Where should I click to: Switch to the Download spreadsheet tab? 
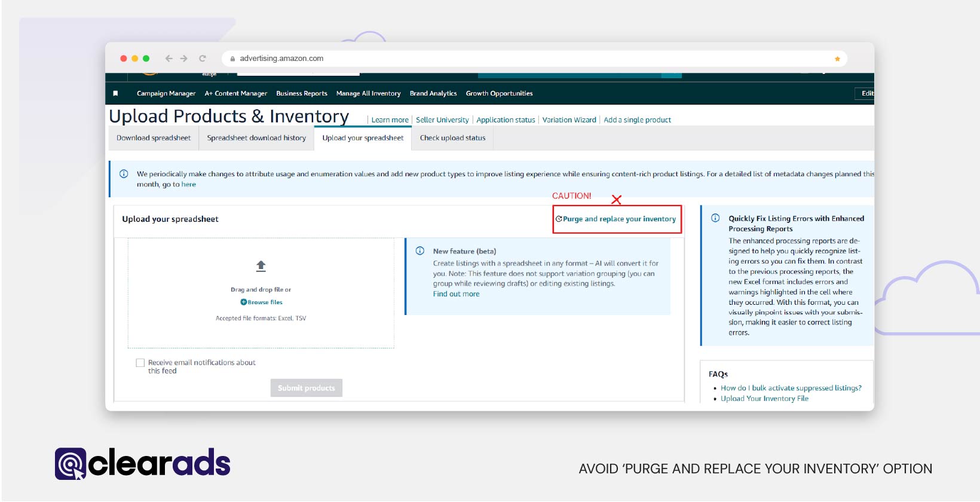click(x=154, y=138)
